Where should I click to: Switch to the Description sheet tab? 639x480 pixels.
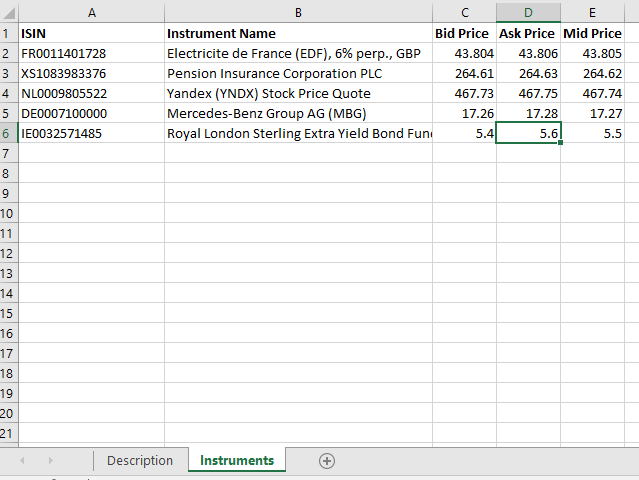140,460
